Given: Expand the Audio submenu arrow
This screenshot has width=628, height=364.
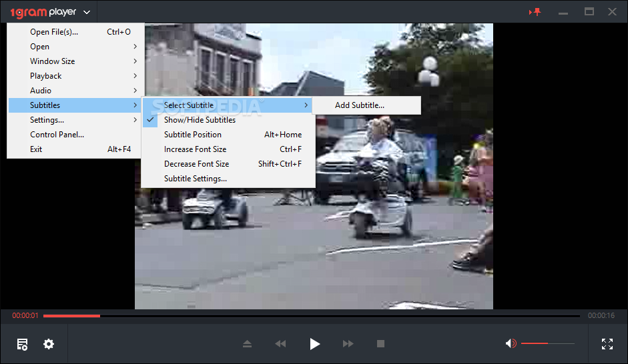Looking at the screenshot, I should (x=135, y=91).
